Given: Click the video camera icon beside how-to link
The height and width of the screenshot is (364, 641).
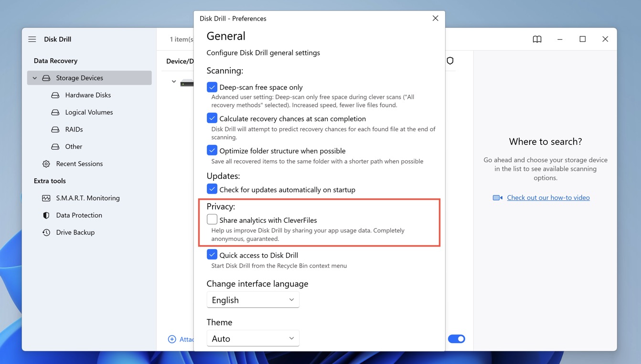Looking at the screenshot, I should coord(498,198).
